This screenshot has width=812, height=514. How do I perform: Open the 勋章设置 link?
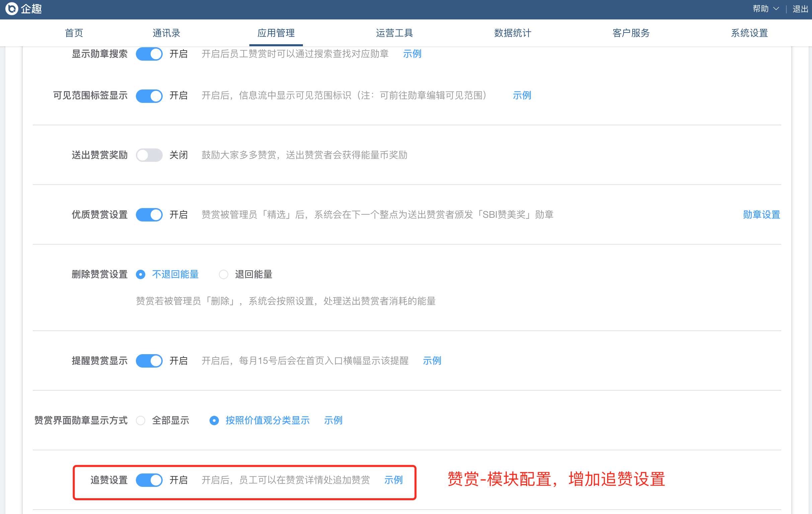click(x=761, y=215)
